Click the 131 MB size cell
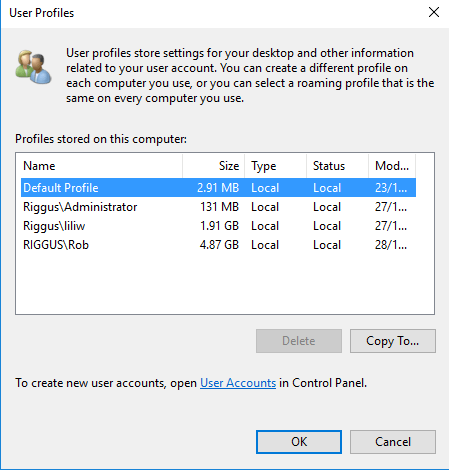The height and width of the screenshot is (470, 449). point(219,207)
